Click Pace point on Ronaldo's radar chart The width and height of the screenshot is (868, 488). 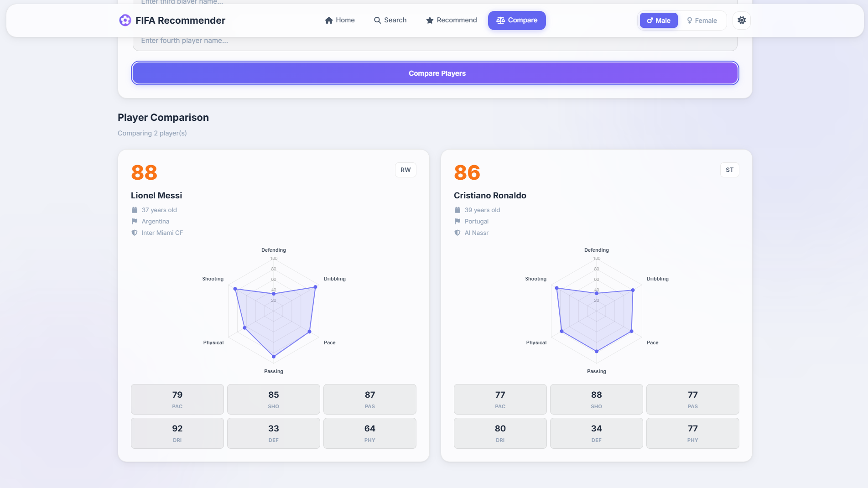coord(632,331)
